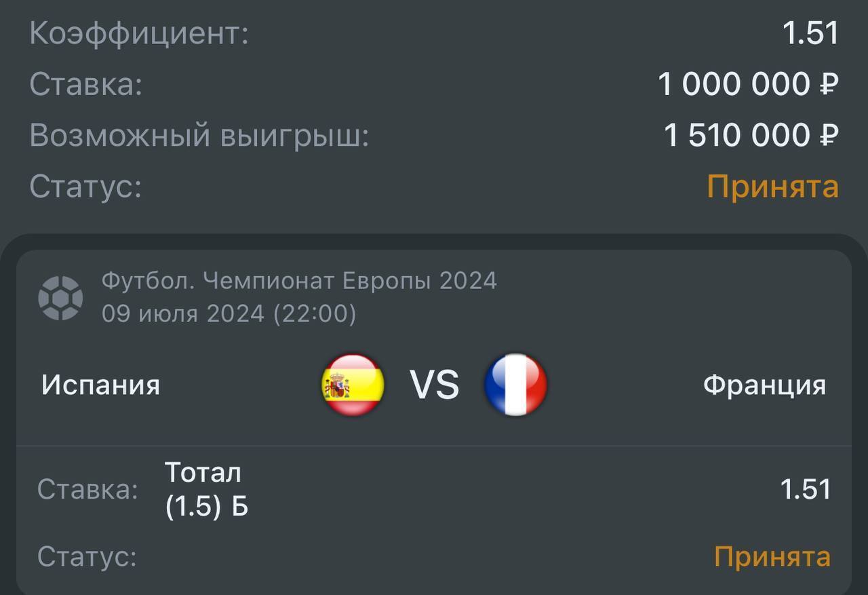Click the overall odds value beside Коэффициент
The width and height of the screenshot is (868, 595).
(x=810, y=33)
